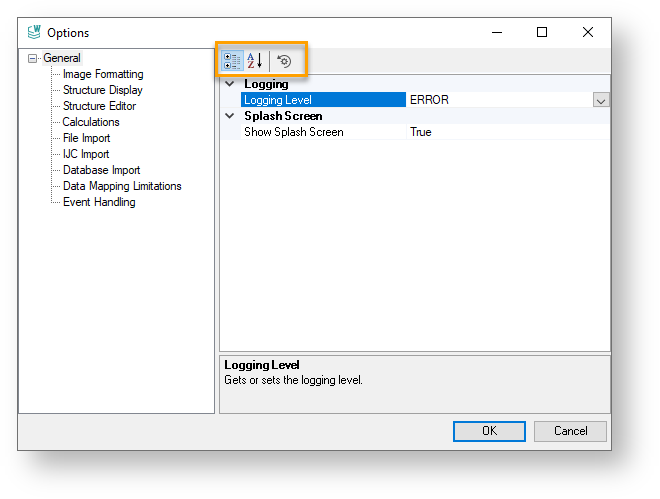
Task: Collapse the Splash Screen category
Action: point(230,116)
